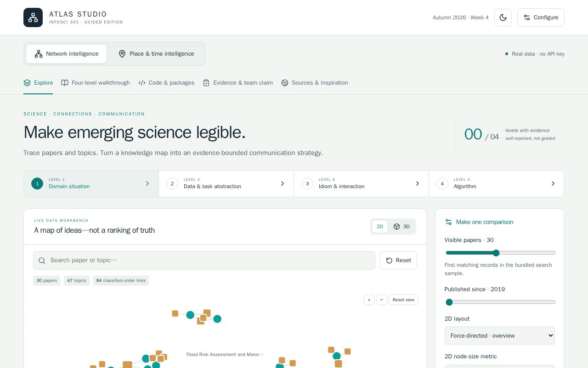Screen dimensions: 588x368
Task: Reset the search filter
Action: [398, 260]
